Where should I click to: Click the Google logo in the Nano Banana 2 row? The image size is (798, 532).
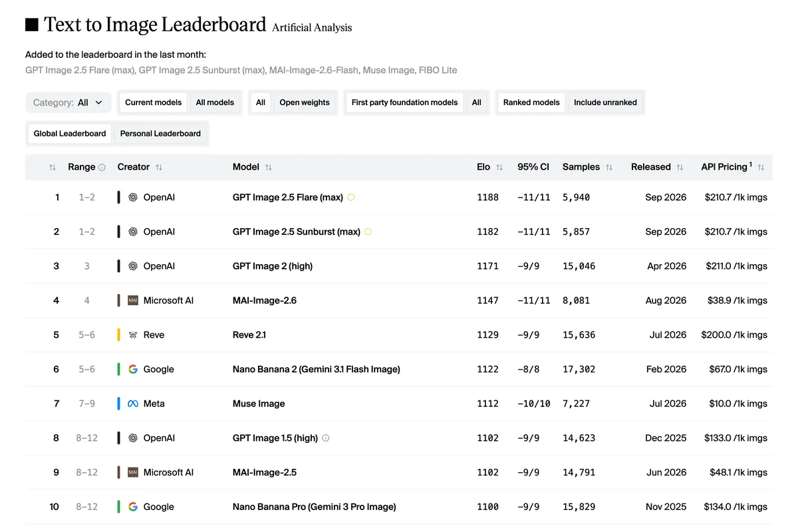coord(133,369)
